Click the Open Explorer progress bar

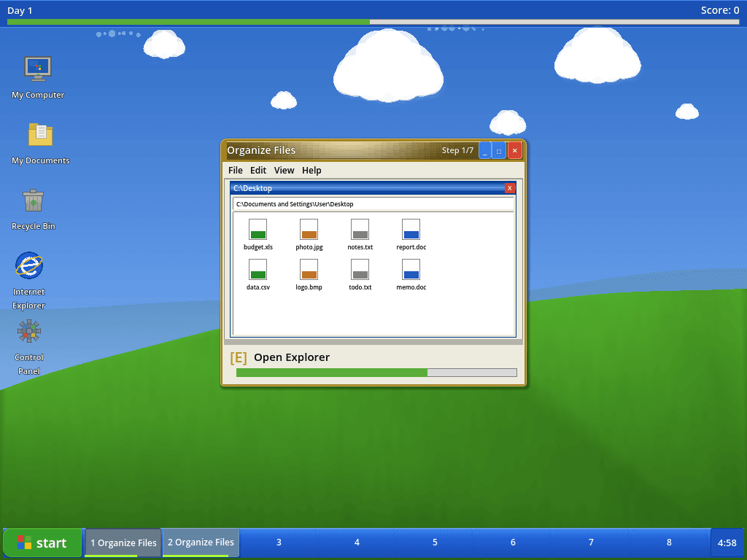click(376, 373)
